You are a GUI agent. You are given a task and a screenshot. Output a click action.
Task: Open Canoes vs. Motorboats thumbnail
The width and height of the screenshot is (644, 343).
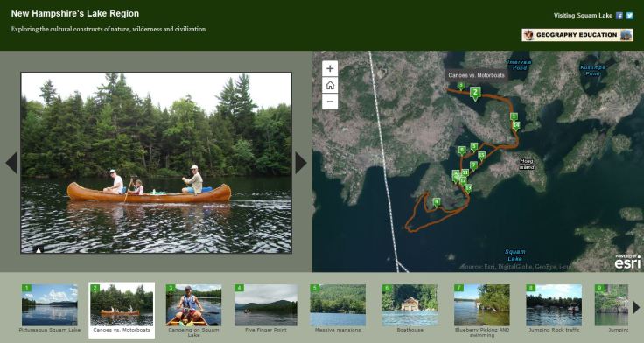point(122,305)
